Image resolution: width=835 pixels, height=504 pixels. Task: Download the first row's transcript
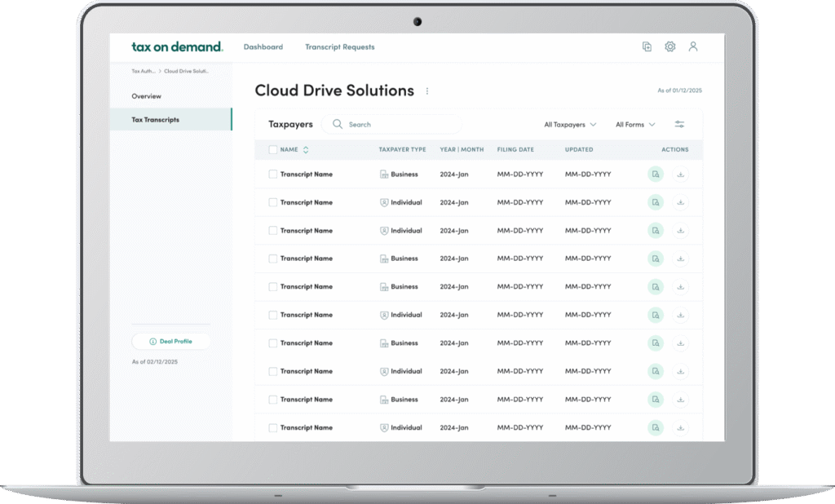pos(680,175)
